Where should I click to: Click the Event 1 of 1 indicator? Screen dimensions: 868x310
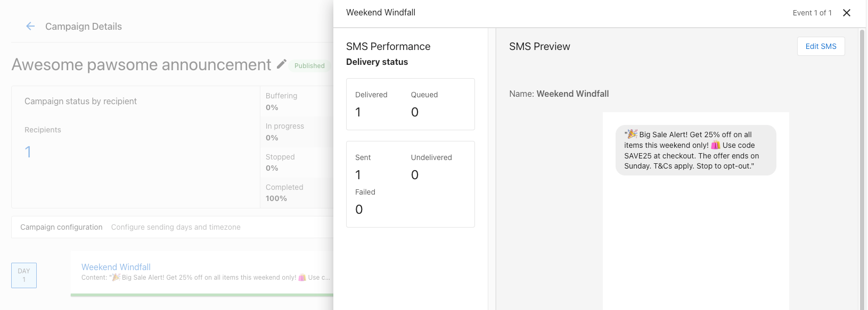[812, 13]
